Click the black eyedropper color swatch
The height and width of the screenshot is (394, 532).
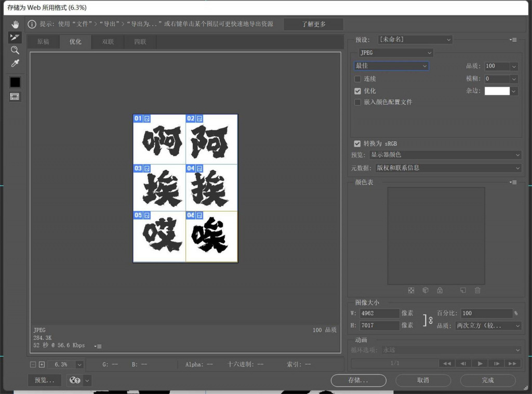15,82
